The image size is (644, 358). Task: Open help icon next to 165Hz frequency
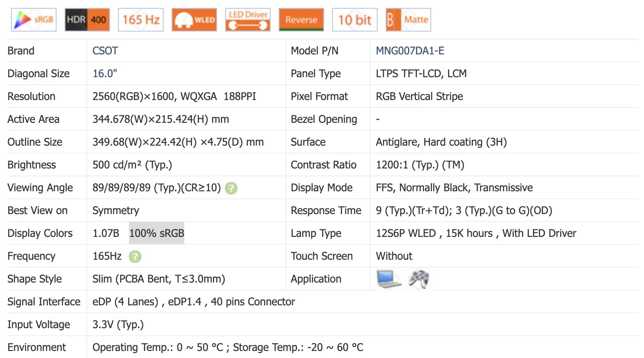[135, 257]
